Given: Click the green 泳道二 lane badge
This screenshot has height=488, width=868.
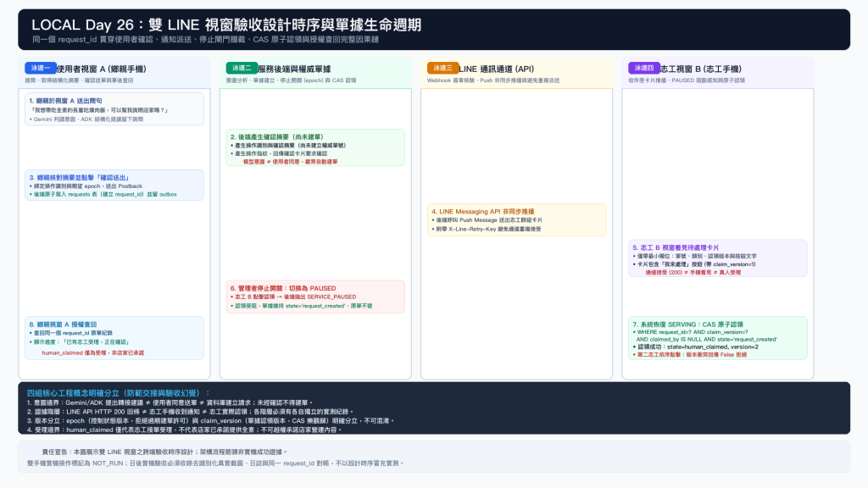Looking at the screenshot, I should (242, 68).
